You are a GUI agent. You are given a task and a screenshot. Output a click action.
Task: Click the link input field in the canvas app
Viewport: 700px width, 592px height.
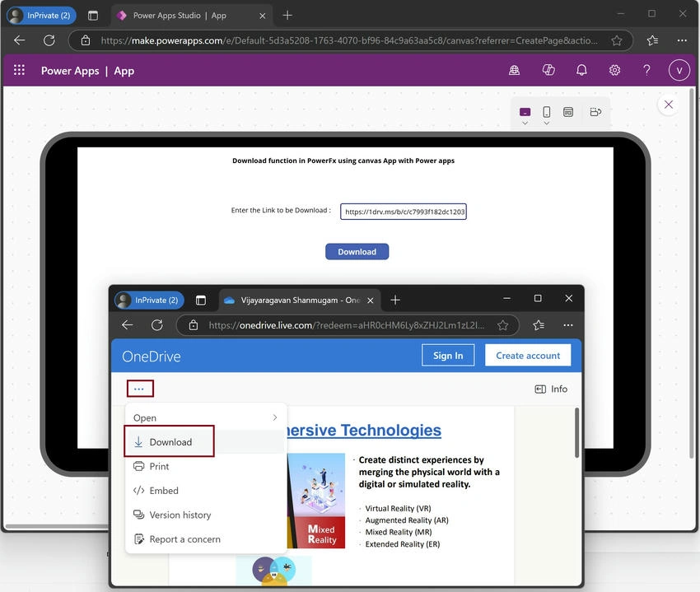pos(404,212)
